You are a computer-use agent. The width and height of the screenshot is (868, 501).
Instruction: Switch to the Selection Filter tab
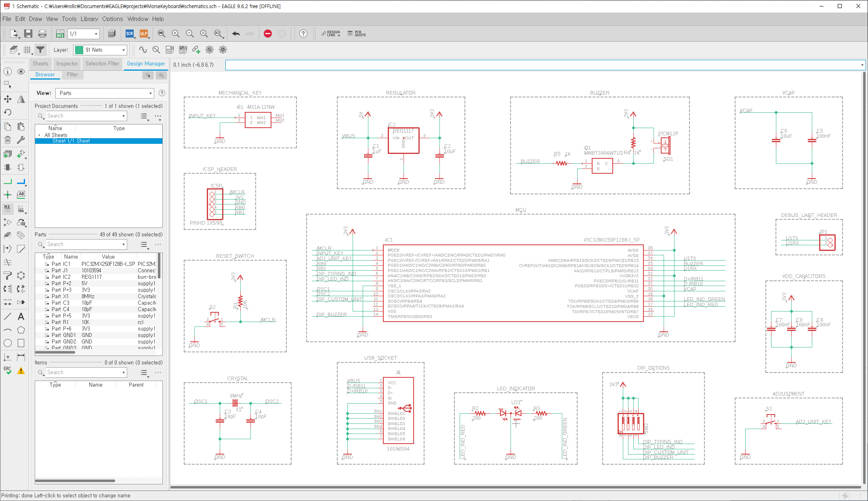click(102, 63)
